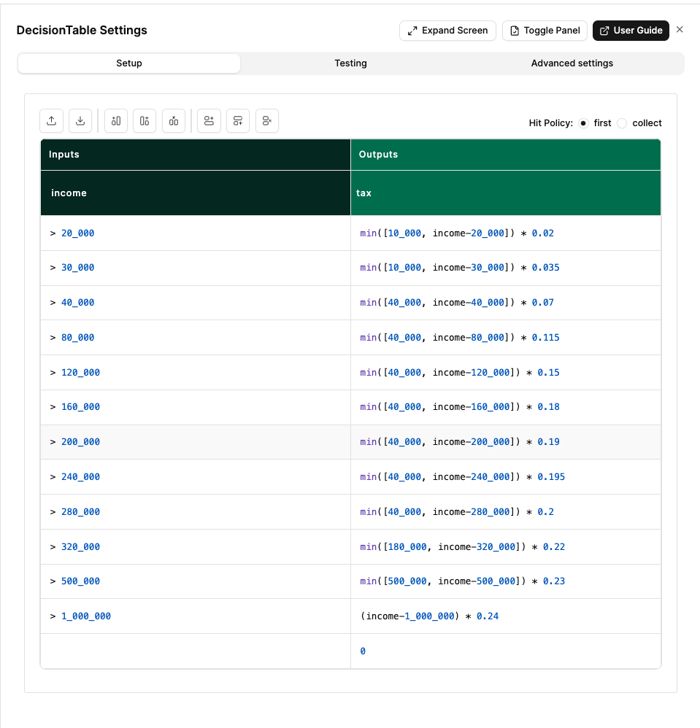Select the income input column header
Viewport: 700px width, 728px height.
[196, 193]
